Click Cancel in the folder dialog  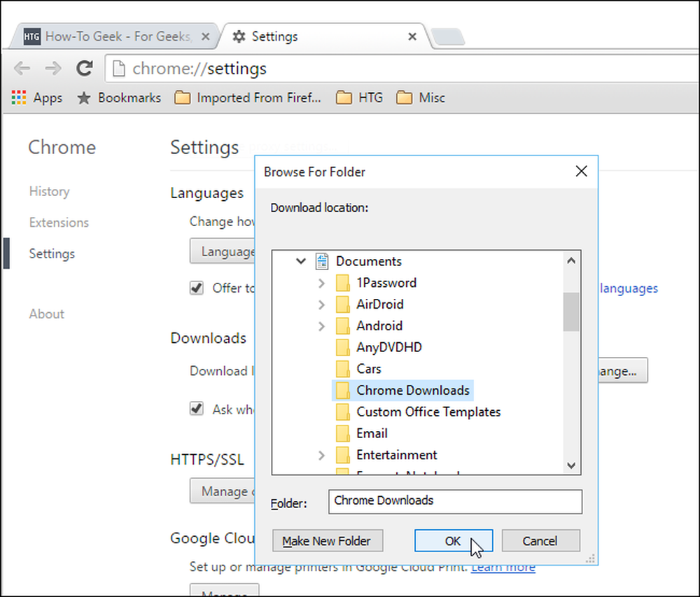[540, 541]
